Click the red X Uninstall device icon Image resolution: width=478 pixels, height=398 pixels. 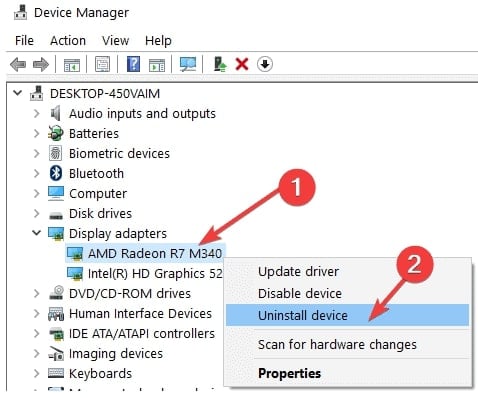[x=242, y=64]
